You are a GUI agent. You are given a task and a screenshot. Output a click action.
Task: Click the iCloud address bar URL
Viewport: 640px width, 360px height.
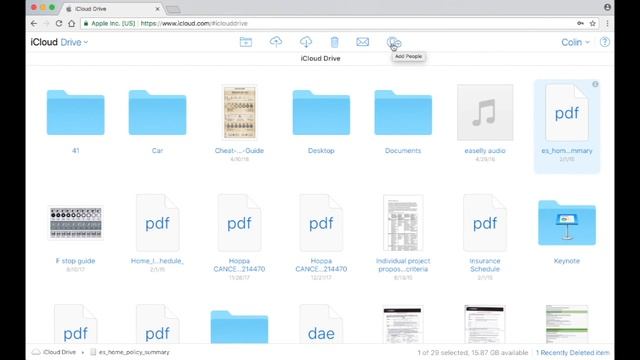(x=194, y=24)
